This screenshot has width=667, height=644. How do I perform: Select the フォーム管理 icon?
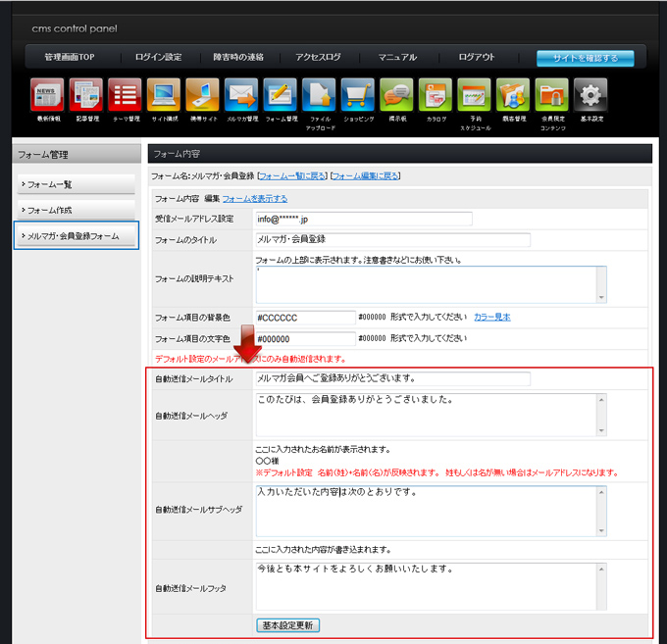click(281, 95)
